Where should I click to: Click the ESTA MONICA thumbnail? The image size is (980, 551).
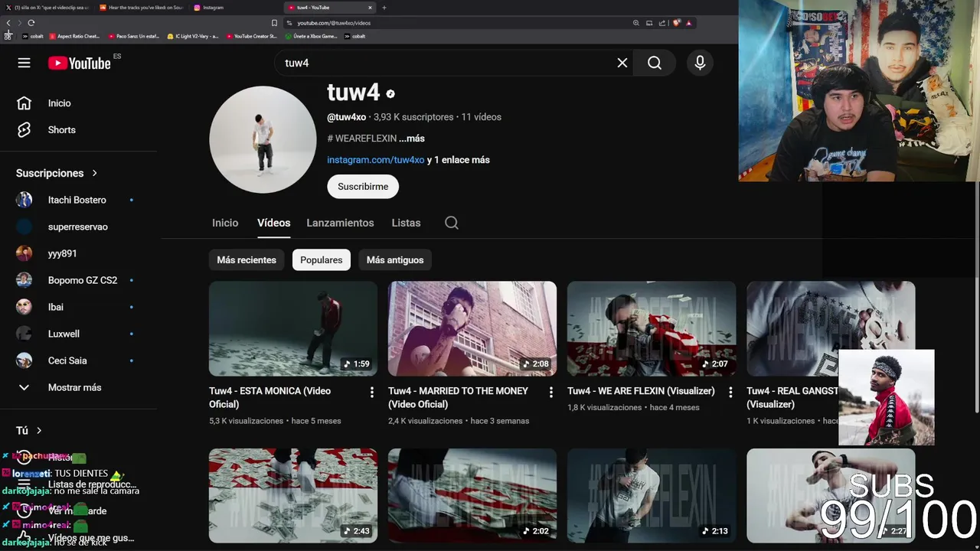point(293,328)
